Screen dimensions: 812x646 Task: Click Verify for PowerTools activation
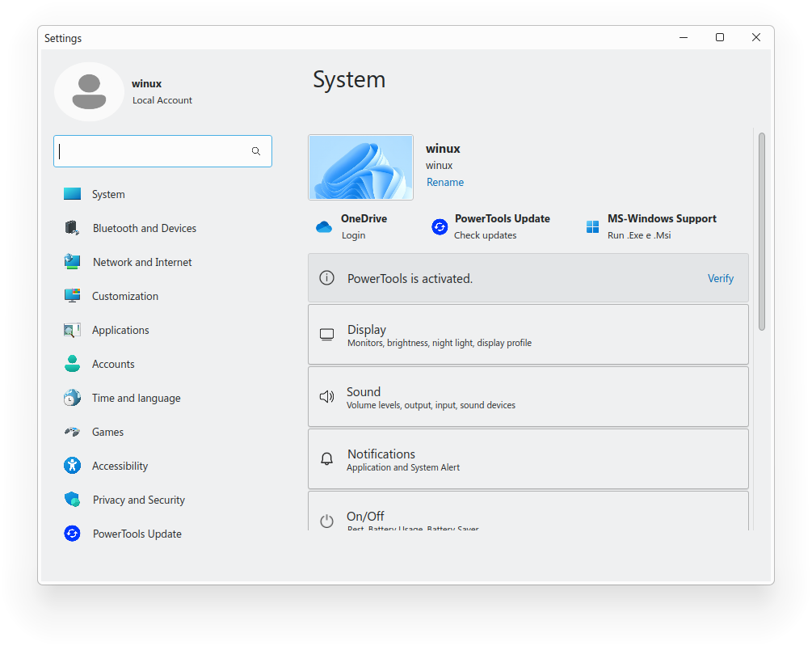click(x=721, y=278)
